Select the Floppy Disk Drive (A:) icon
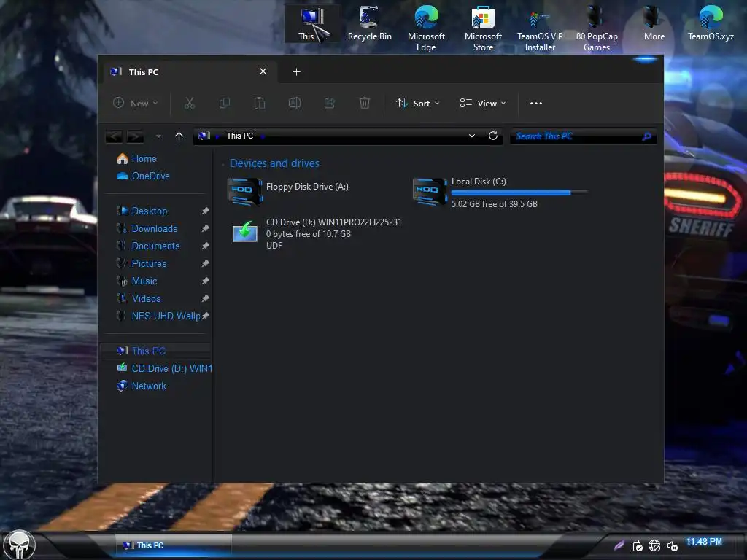The image size is (747, 560). tap(245, 192)
